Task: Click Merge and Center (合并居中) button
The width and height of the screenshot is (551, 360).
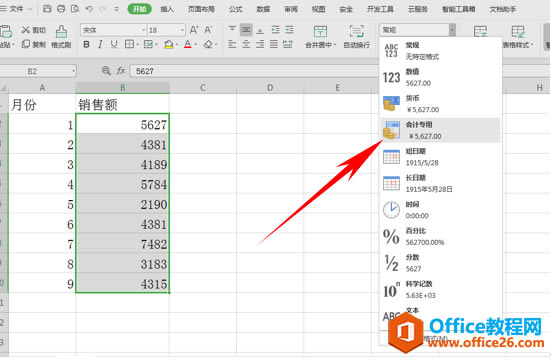Action: [x=320, y=37]
